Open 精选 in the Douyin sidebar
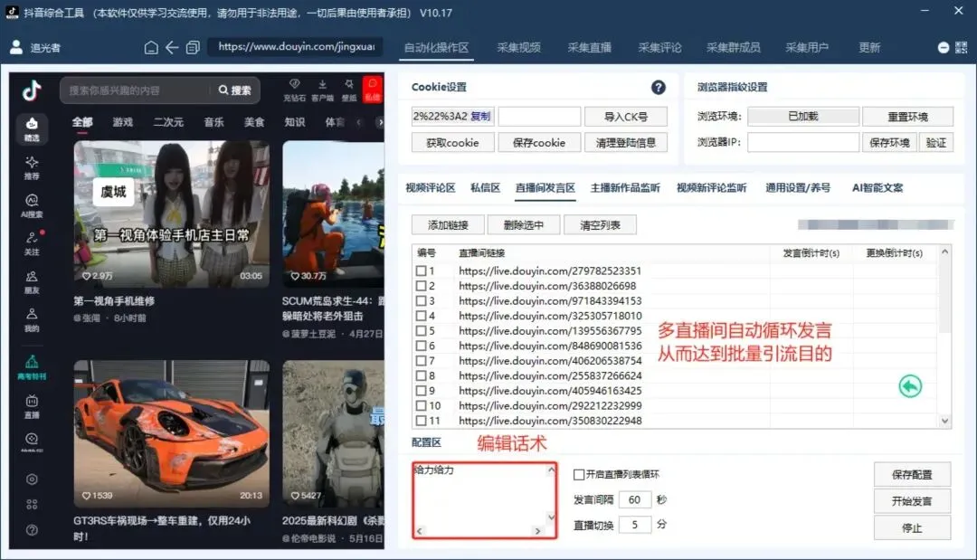The width and height of the screenshot is (977, 560). (x=32, y=129)
